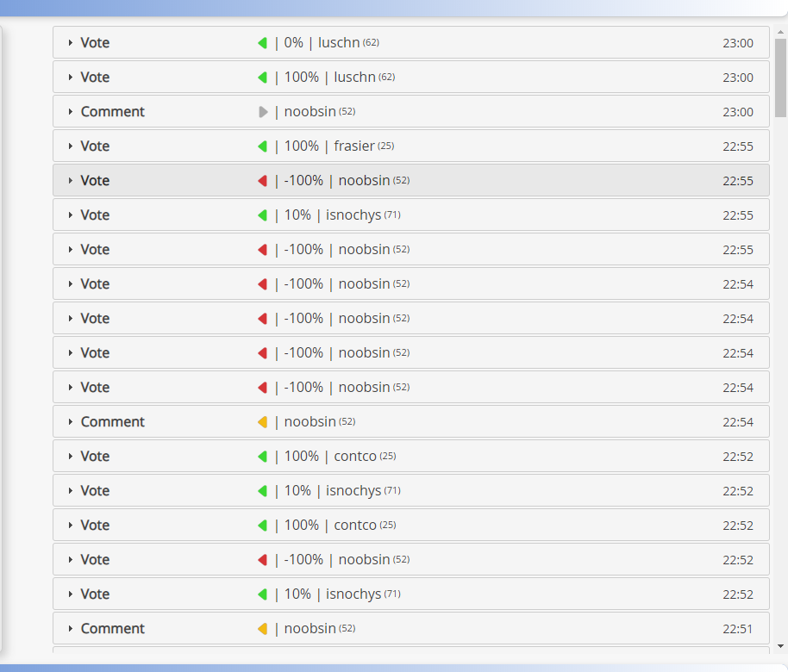788x672 pixels.
Task: Click red arrow on 22:52 noobsin vote
Action: 262,560
